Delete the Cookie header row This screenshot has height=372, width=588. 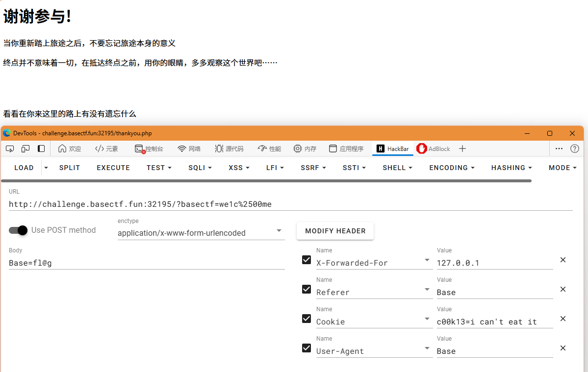point(563,319)
